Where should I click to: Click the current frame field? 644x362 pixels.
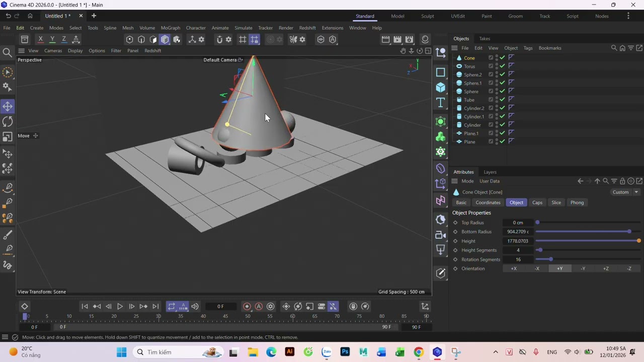click(x=220, y=306)
